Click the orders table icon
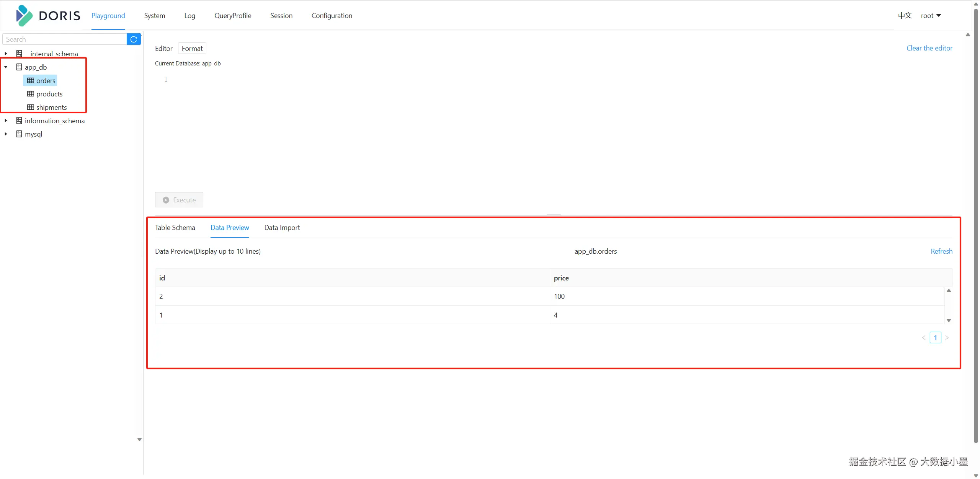 (31, 80)
